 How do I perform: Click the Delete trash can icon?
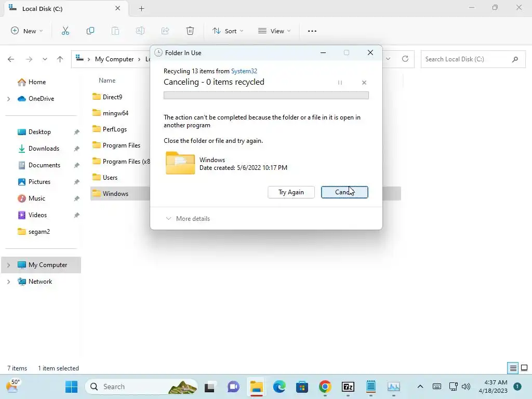click(190, 31)
